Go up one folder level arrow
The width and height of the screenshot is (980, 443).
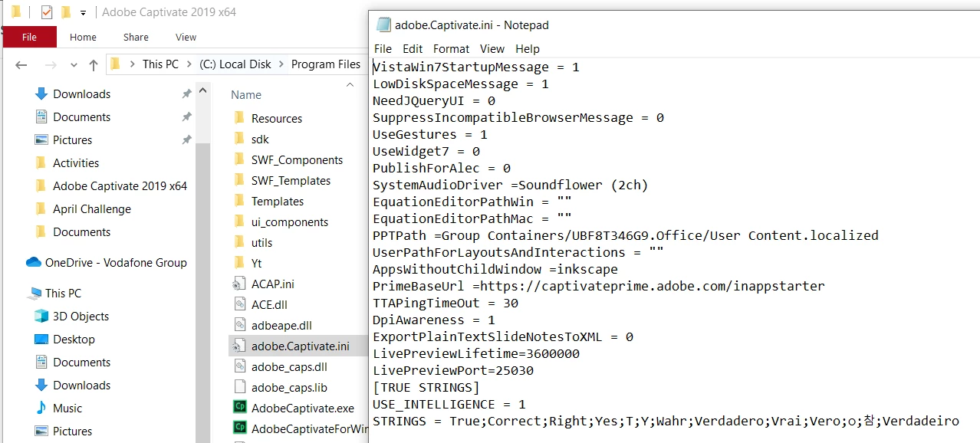[93, 65]
